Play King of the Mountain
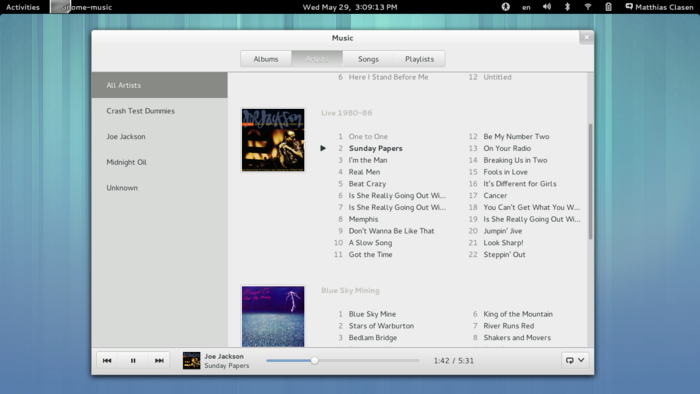The height and width of the screenshot is (394, 700). pyautogui.click(x=518, y=314)
